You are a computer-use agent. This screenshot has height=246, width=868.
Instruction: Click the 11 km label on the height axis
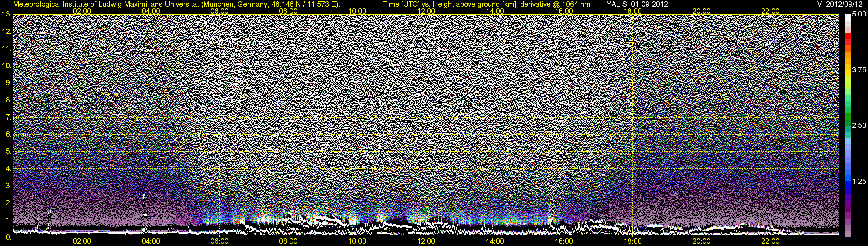[7, 48]
